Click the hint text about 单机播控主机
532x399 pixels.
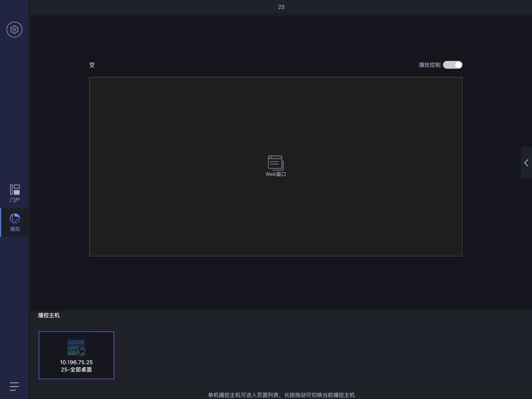pos(281,395)
